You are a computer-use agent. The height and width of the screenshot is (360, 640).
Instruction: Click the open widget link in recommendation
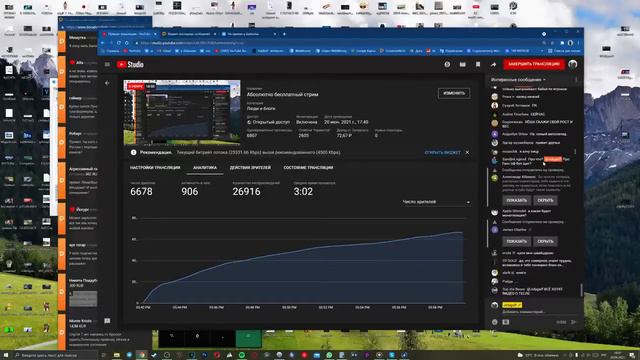click(x=442, y=152)
